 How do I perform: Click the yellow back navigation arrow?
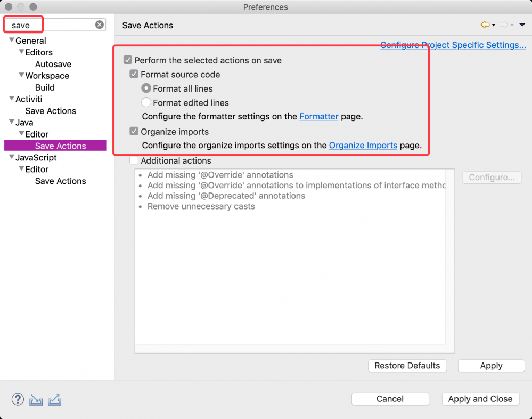coord(485,25)
